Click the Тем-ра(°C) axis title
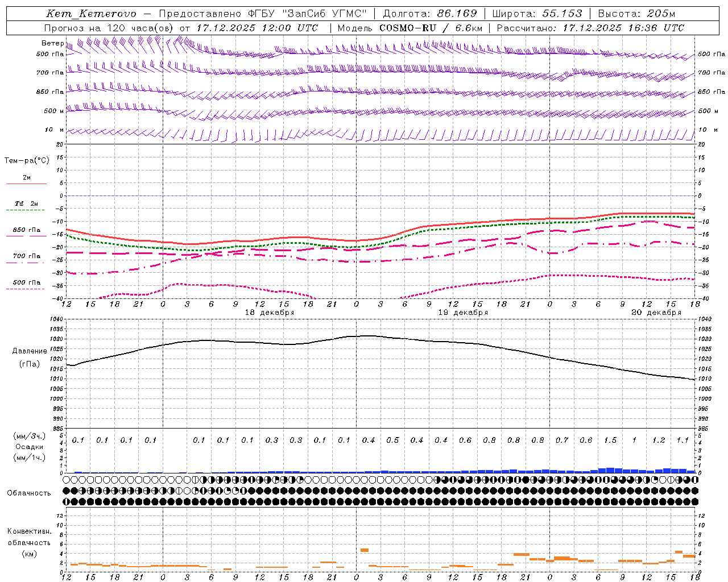 click(x=27, y=161)
